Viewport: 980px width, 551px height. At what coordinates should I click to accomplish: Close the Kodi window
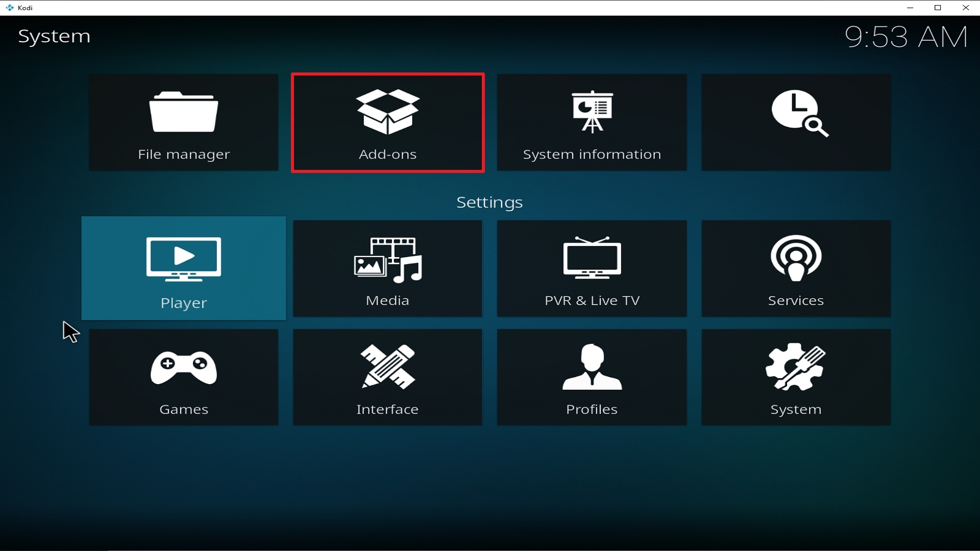pos(966,8)
